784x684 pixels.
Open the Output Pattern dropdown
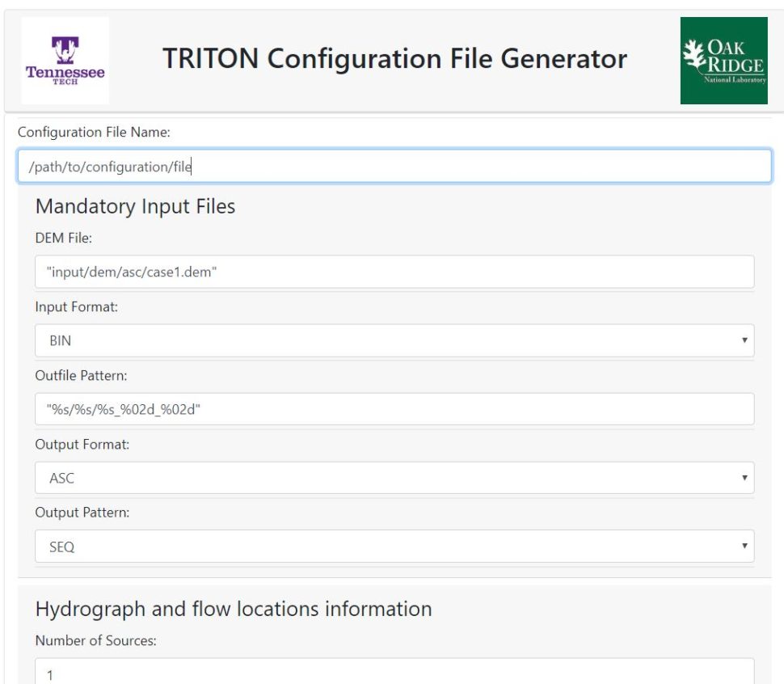(394, 547)
